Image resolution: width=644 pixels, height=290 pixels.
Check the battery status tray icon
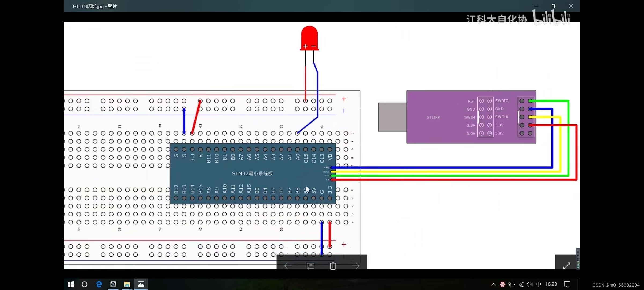(511, 284)
